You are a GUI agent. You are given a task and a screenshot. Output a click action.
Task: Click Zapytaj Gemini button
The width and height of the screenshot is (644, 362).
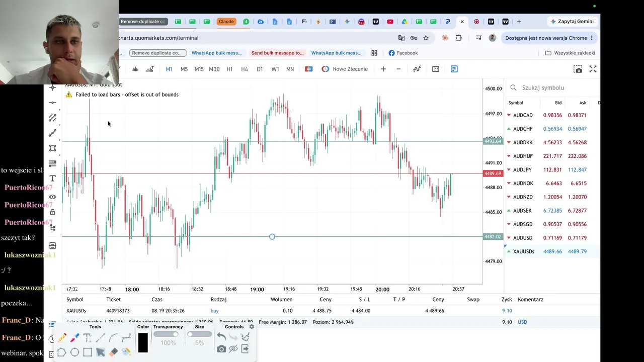[x=572, y=22]
